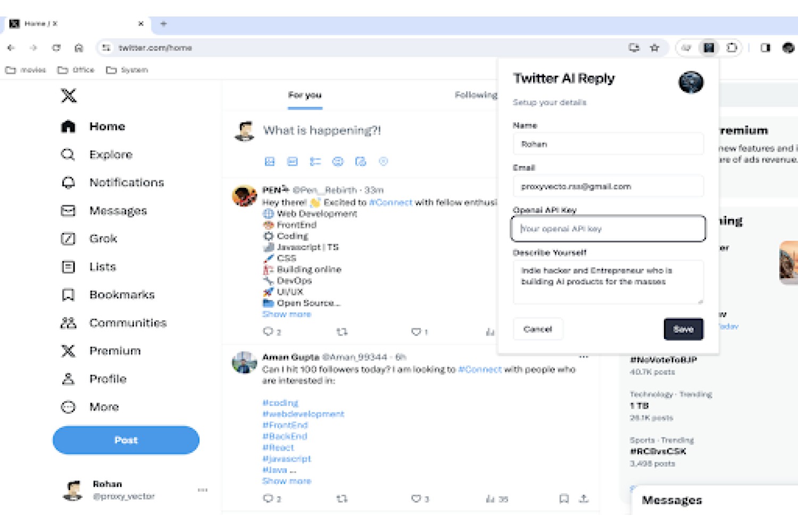Open the account menu next to Rohan
The image size is (798, 532).
click(203, 490)
